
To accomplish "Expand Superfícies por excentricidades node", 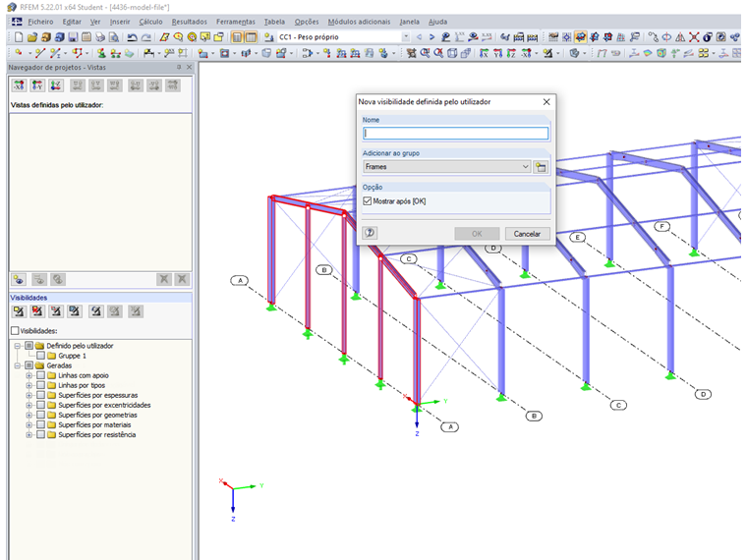I will [29, 405].
